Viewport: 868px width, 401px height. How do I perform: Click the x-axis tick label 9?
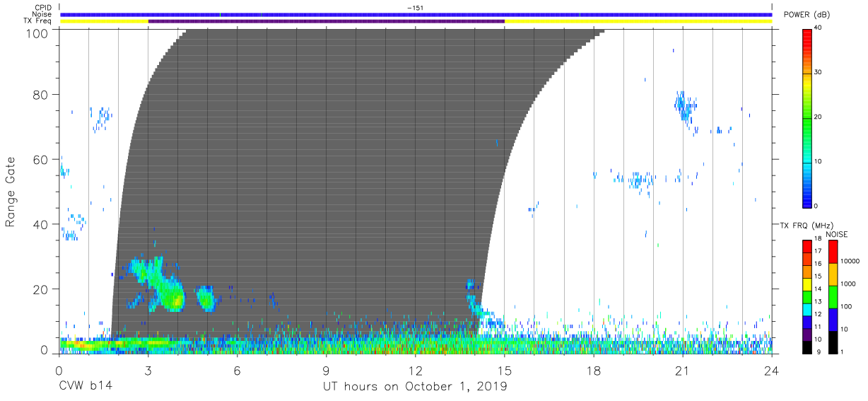coord(326,370)
